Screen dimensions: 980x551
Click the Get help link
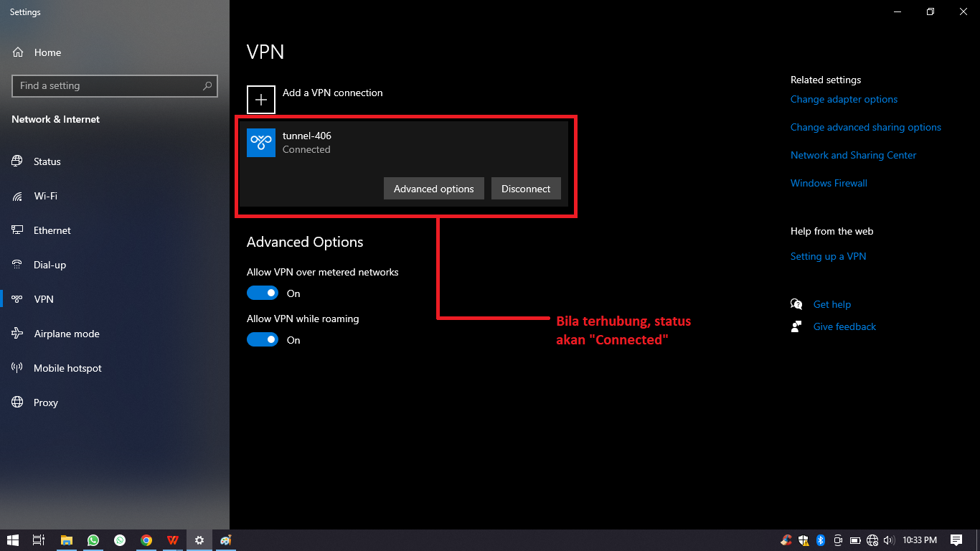(832, 305)
